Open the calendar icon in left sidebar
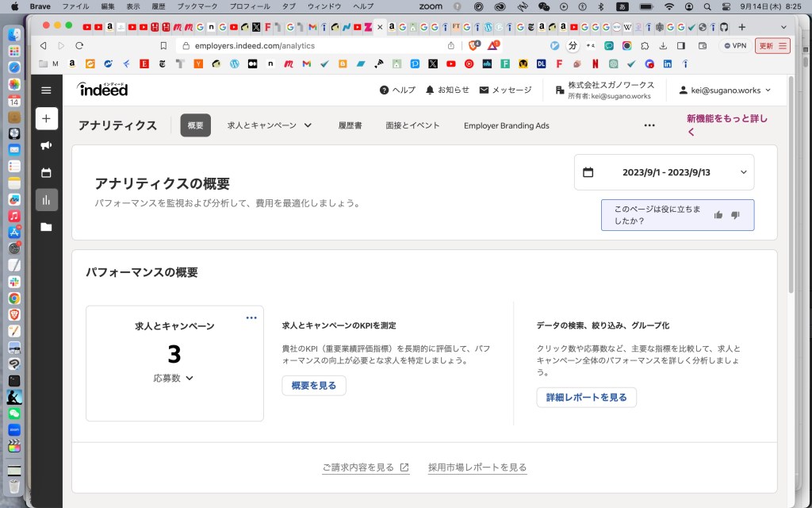Image resolution: width=812 pixels, height=508 pixels. (46, 172)
